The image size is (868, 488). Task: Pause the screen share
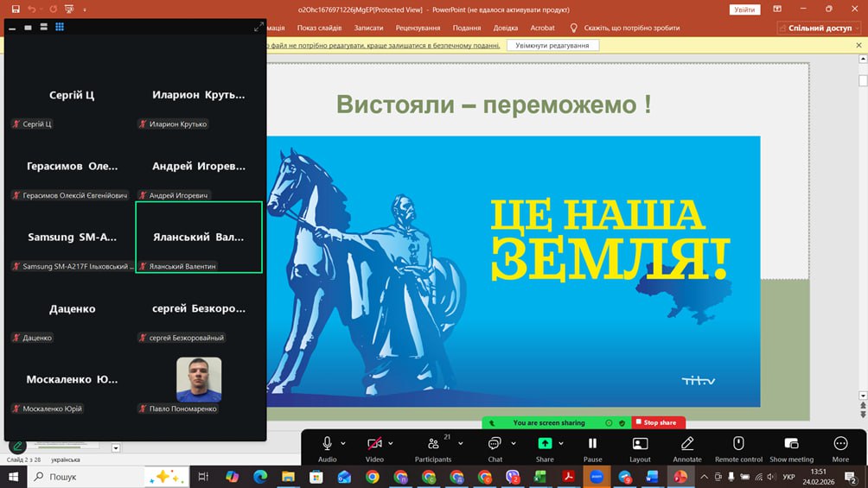pos(592,444)
